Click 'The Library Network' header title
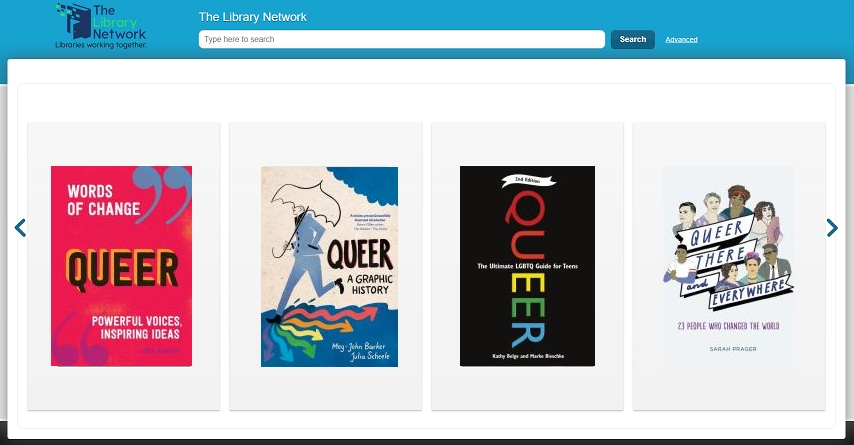 [x=253, y=17]
